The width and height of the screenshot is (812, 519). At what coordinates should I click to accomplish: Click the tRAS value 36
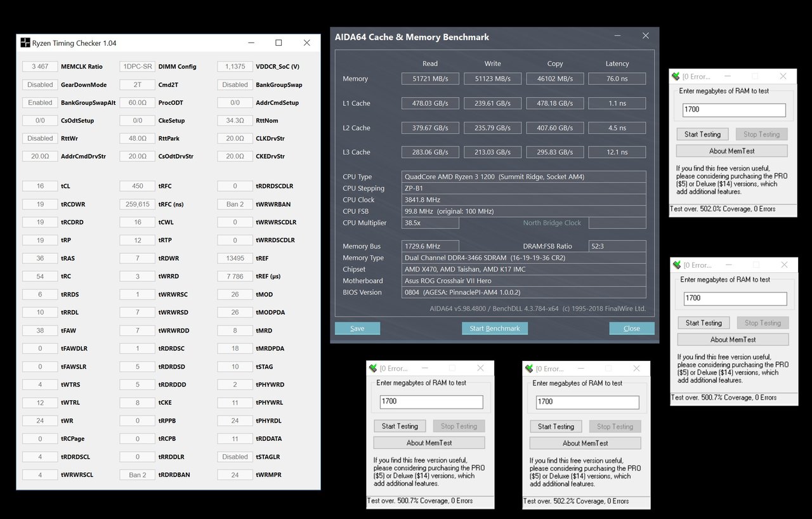40,258
